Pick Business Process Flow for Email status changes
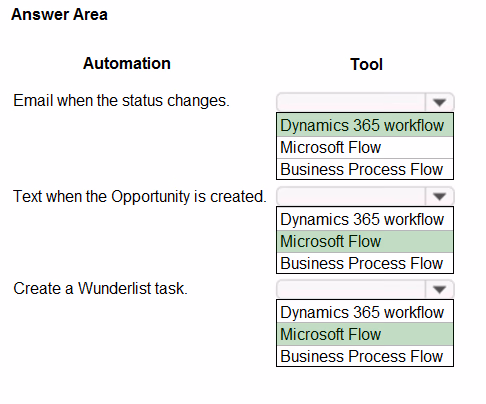The height and width of the screenshot is (404, 486). (365, 169)
